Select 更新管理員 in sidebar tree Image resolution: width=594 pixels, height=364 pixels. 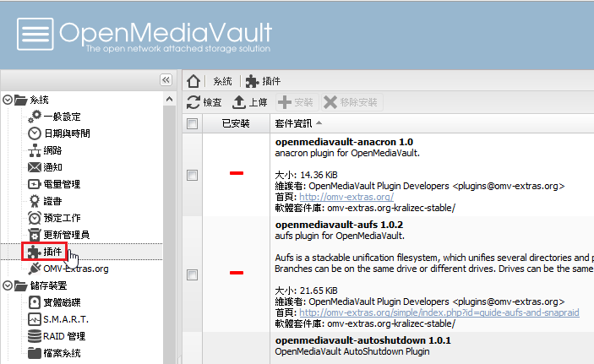[67, 235]
